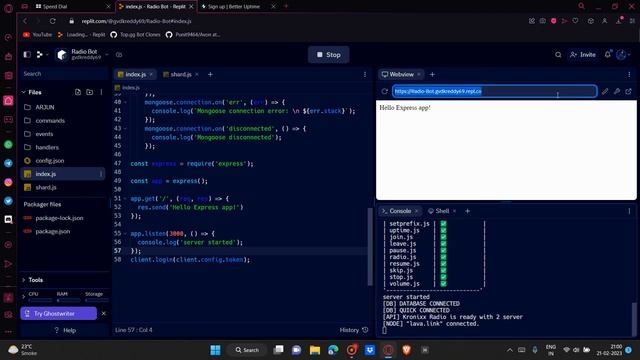Open the notifications bell
Viewport: 640px width, 360px height.
pos(608,54)
